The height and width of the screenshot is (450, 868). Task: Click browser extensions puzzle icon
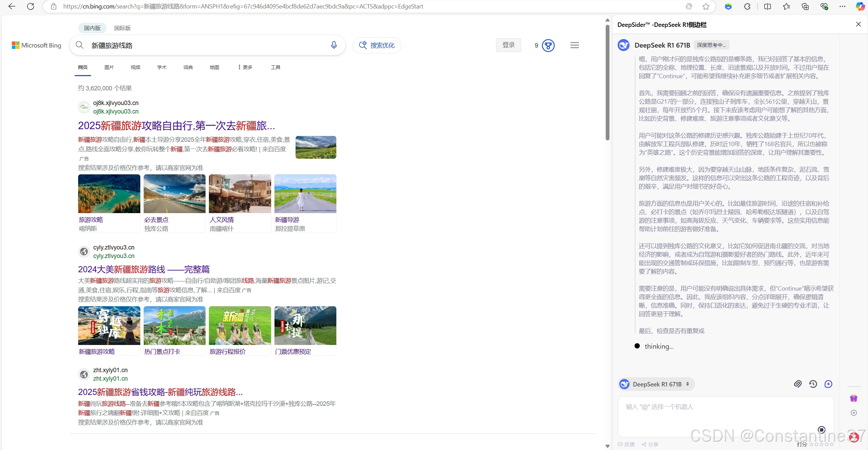[x=747, y=6]
